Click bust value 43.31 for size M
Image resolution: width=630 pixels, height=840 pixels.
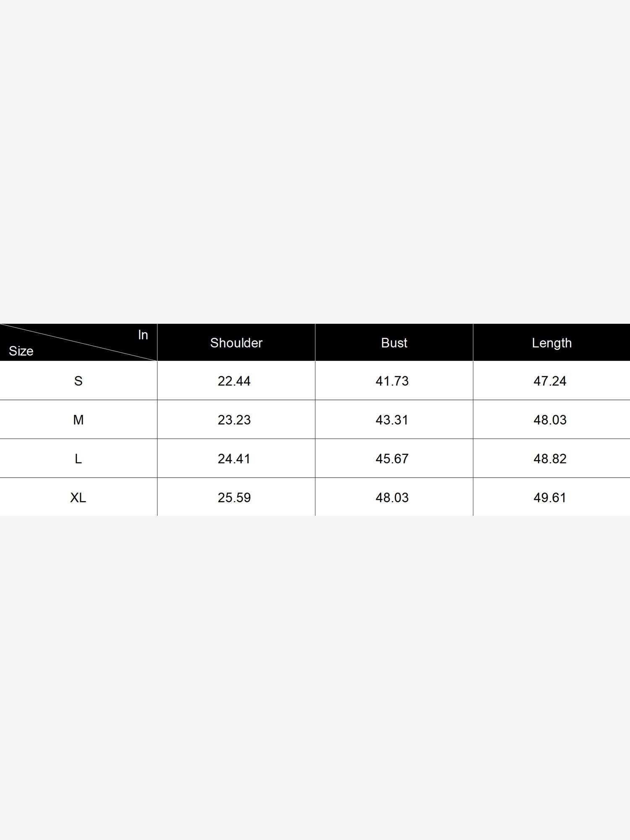coord(392,420)
